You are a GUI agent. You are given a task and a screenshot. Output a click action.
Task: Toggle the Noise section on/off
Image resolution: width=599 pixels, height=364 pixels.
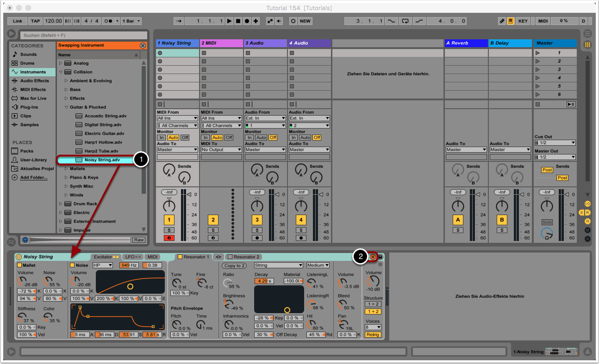72,265
